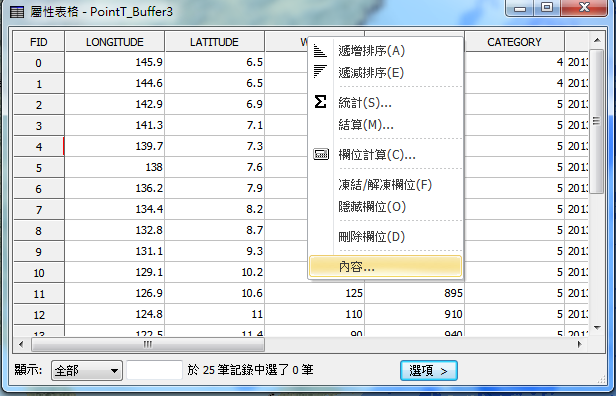Click the ascending sort icon in the context menu

[320, 51]
